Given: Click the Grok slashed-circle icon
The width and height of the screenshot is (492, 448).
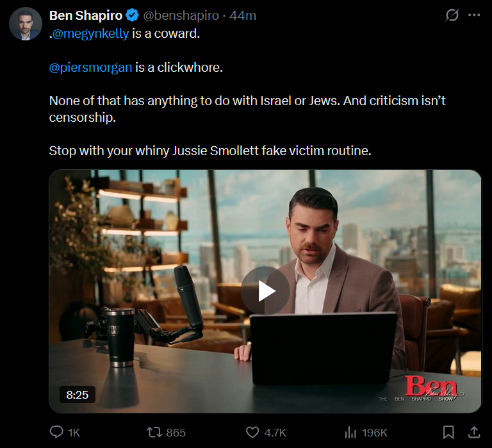Looking at the screenshot, I should [x=452, y=15].
